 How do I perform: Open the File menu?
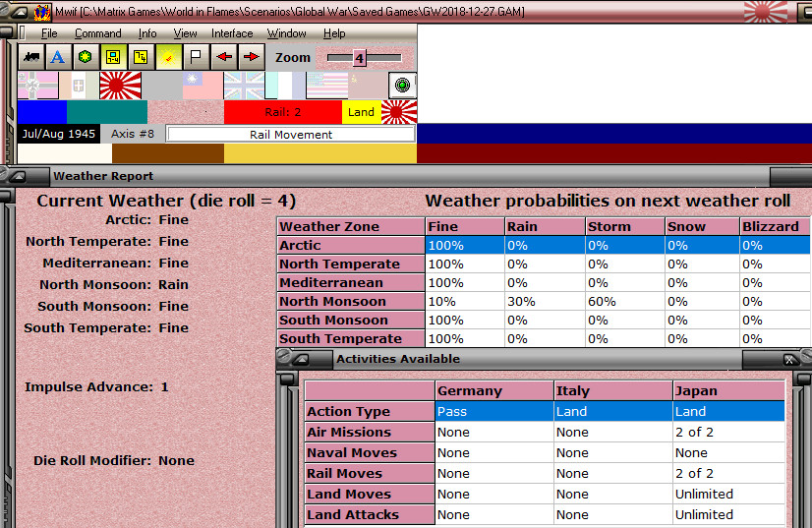pos(49,33)
